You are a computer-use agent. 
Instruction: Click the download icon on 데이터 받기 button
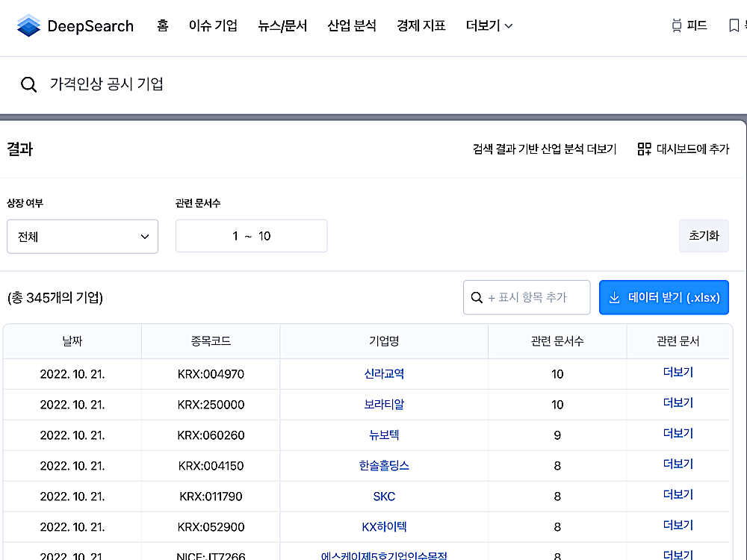click(x=613, y=297)
